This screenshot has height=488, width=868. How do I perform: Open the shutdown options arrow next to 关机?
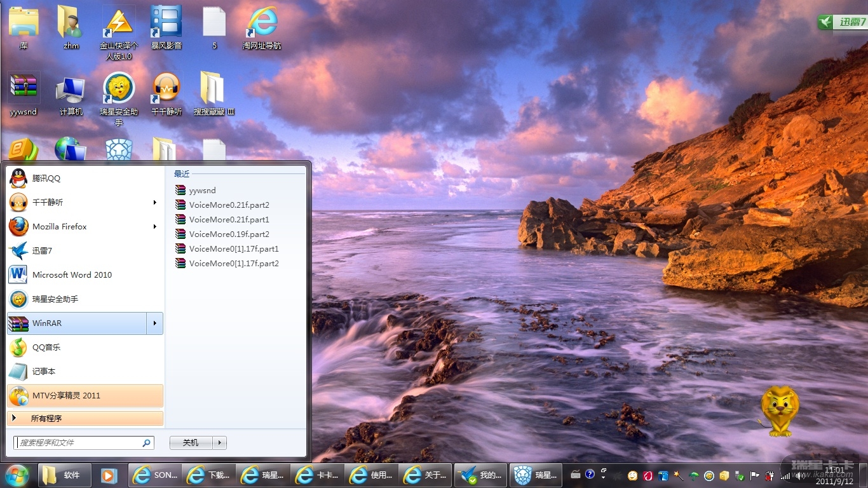[220, 443]
